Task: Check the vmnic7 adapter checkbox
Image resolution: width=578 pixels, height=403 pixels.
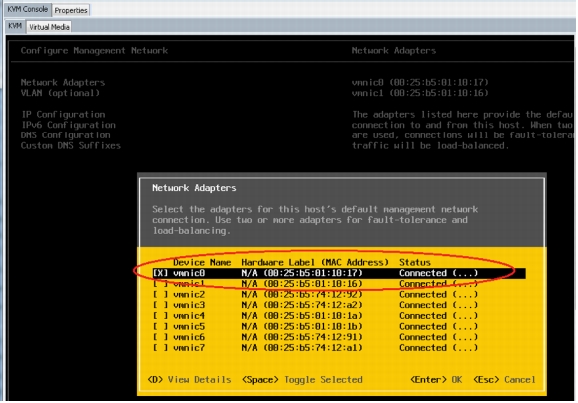Action: click(x=160, y=348)
